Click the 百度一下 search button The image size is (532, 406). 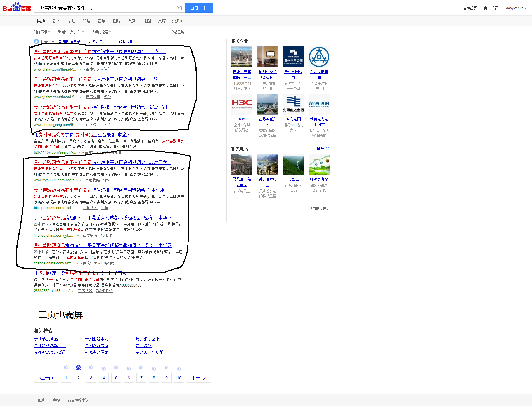[x=198, y=8]
